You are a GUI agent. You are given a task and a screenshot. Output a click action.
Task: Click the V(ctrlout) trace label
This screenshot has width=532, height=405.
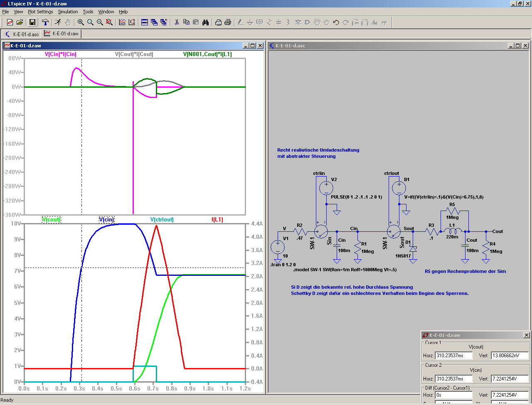point(162,219)
